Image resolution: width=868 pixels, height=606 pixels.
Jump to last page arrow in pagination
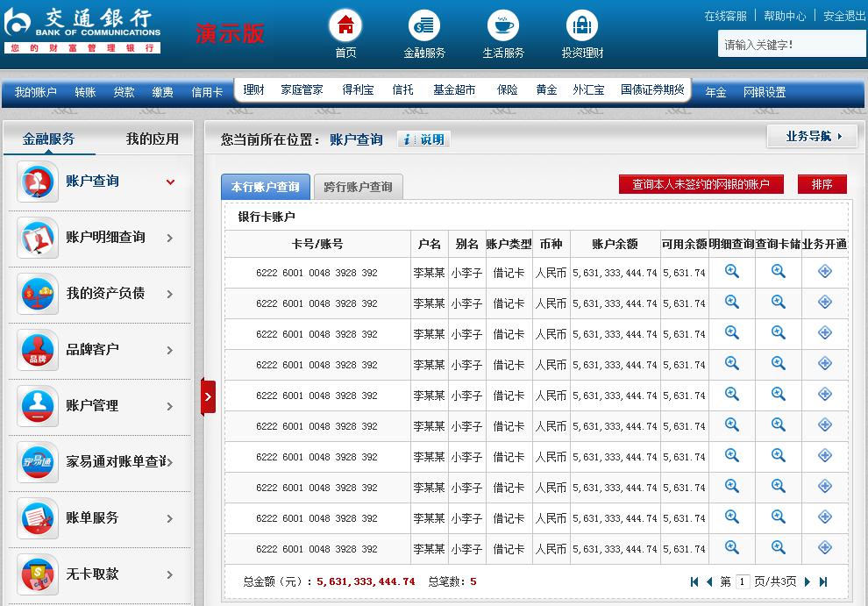point(823,581)
